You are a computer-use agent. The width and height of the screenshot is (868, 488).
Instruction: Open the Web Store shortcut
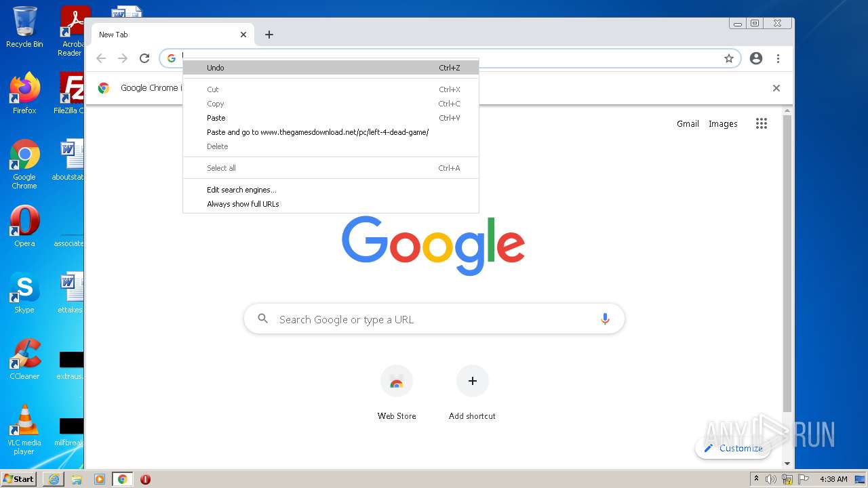click(x=397, y=392)
